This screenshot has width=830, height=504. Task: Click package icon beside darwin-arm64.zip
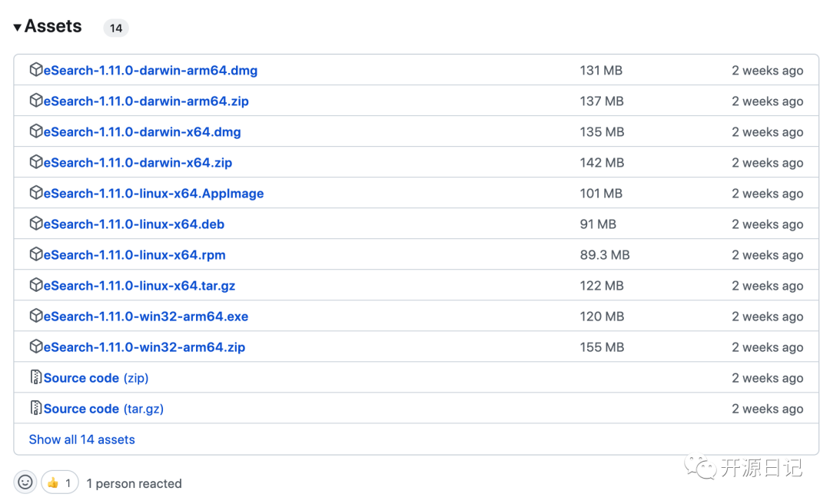tap(35, 100)
